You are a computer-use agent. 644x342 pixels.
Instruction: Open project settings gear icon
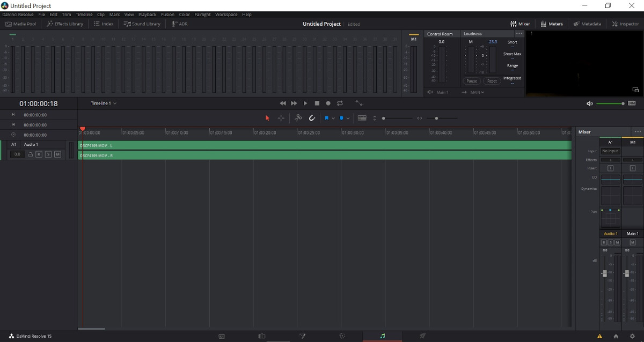pyautogui.click(x=632, y=336)
